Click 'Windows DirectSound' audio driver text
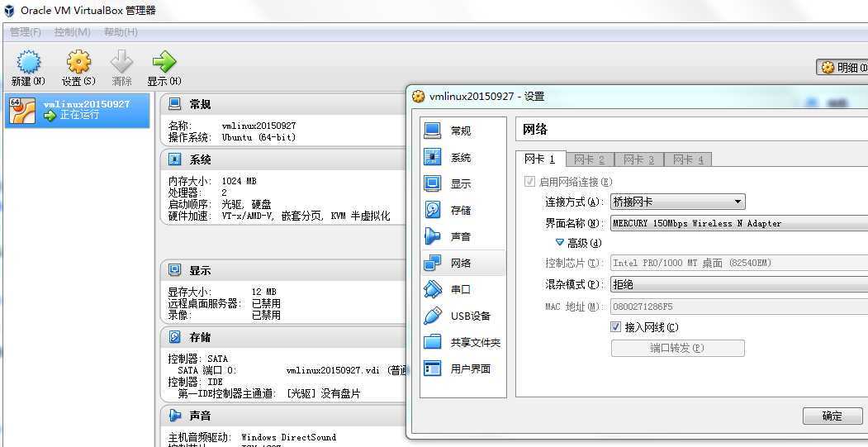 pos(288,437)
